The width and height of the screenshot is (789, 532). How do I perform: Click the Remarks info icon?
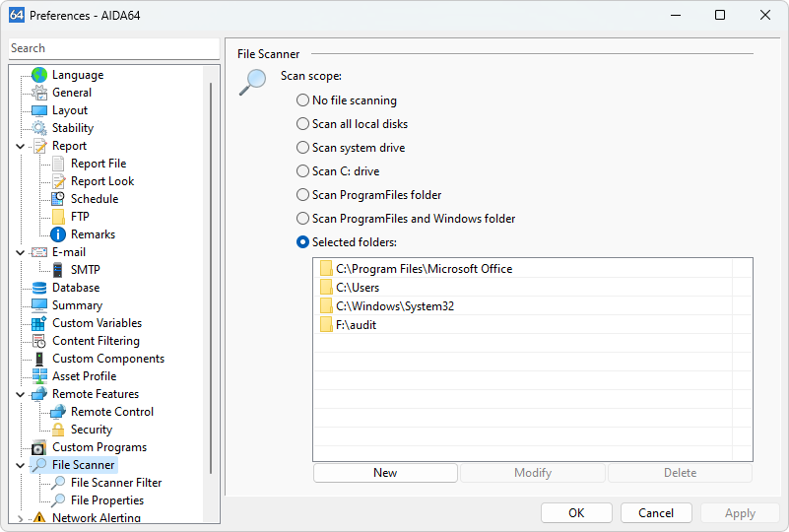pyautogui.click(x=58, y=234)
